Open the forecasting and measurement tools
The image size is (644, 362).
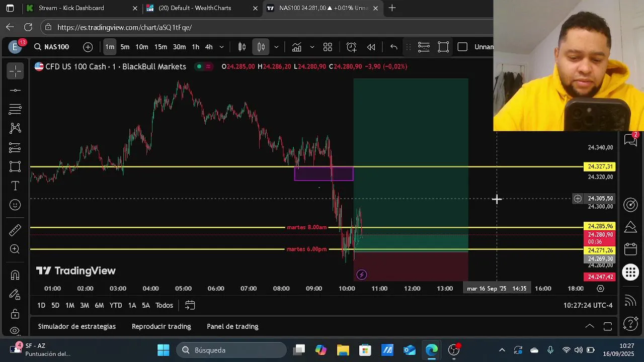tap(15, 147)
